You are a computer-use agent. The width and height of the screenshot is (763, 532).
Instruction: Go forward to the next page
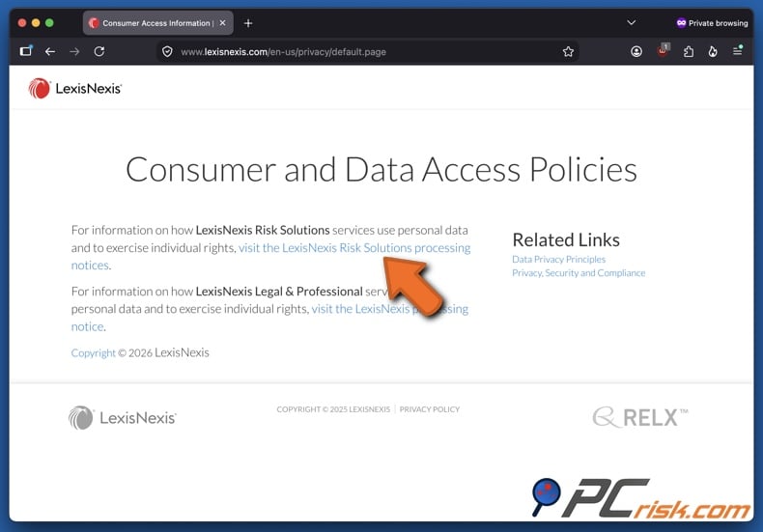[x=74, y=51]
